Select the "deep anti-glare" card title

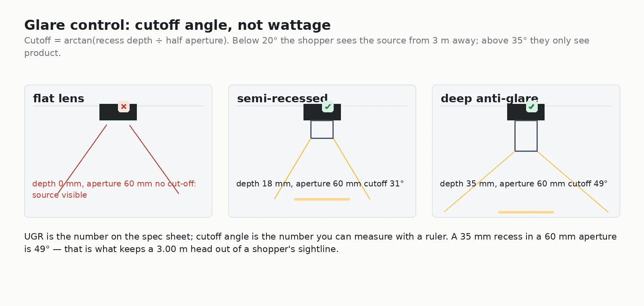(x=489, y=98)
